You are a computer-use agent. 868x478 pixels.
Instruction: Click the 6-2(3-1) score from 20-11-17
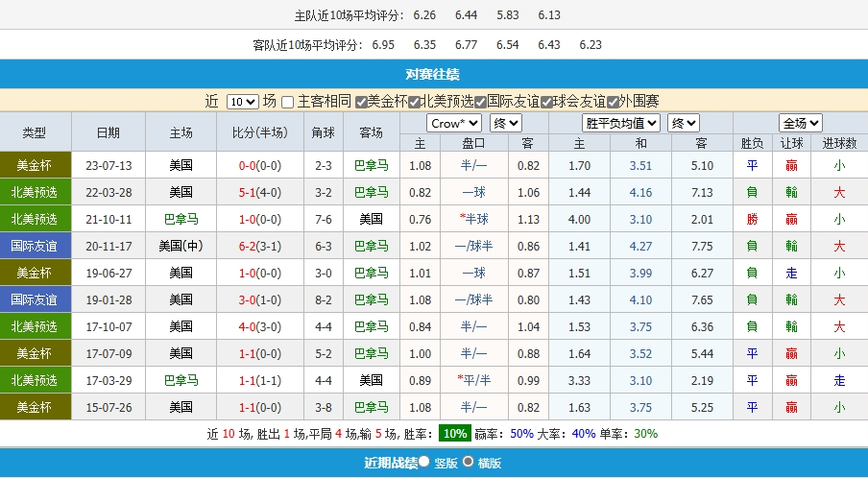[259, 246]
